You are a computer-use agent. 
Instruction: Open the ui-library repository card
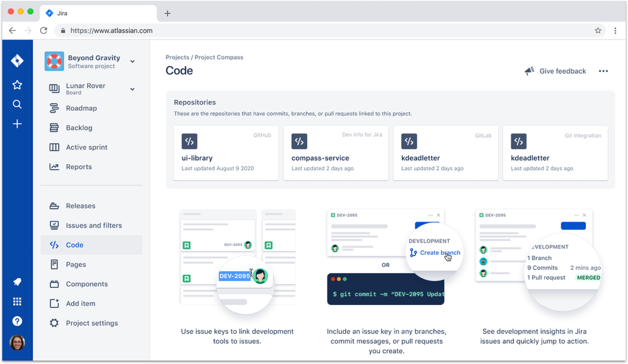[226, 153]
